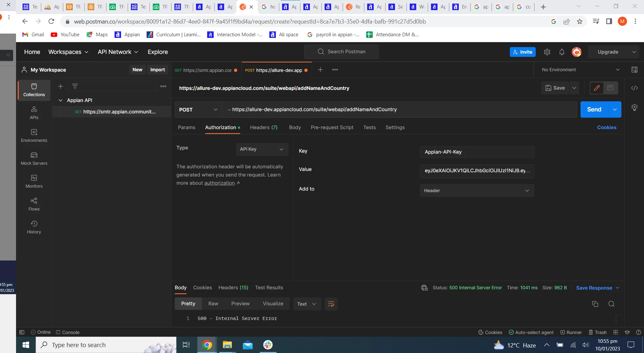Image resolution: width=644 pixels, height=353 pixels.
Task: Focus the Search Postman field
Action: 341,52
